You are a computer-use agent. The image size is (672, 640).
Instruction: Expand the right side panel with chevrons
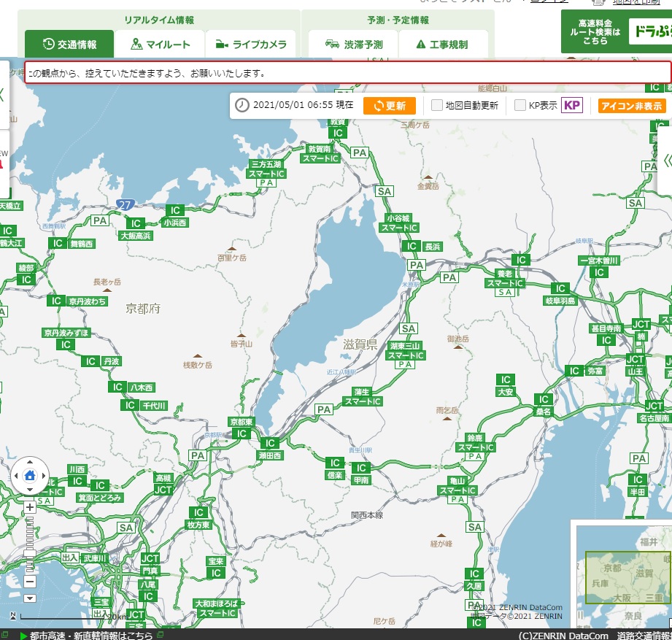pyautogui.click(x=665, y=161)
